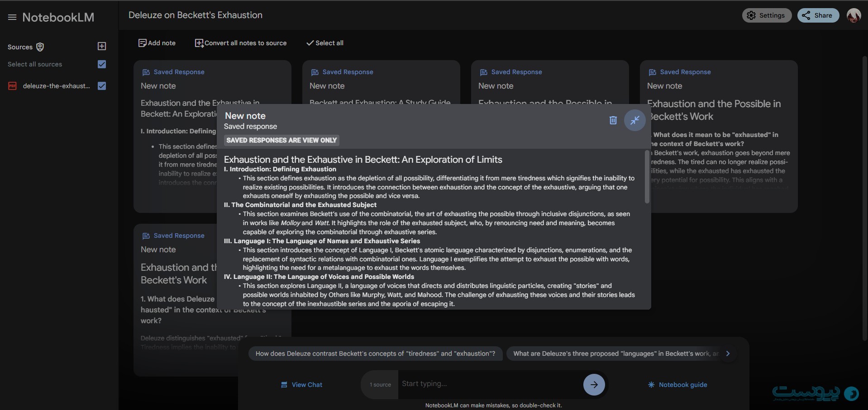Click the open note's scrollbar
This screenshot has width=868, height=410.
[647, 177]
